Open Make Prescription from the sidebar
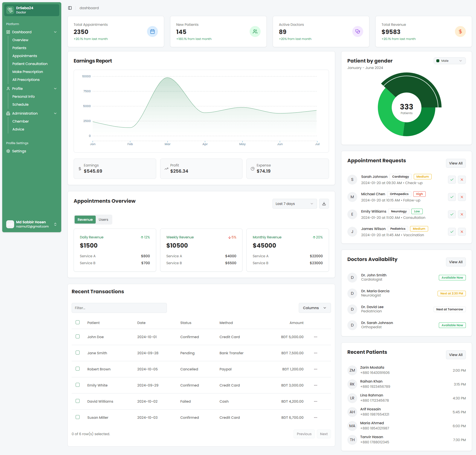The width and height of the screenshot is (476, 455). click(28, 72)
